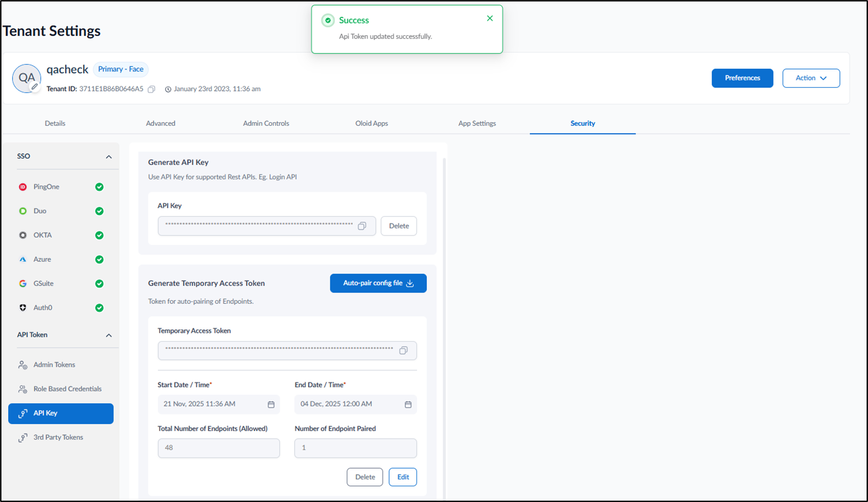
Task: Collapse the API Token section
Action: tap(109, 335)
